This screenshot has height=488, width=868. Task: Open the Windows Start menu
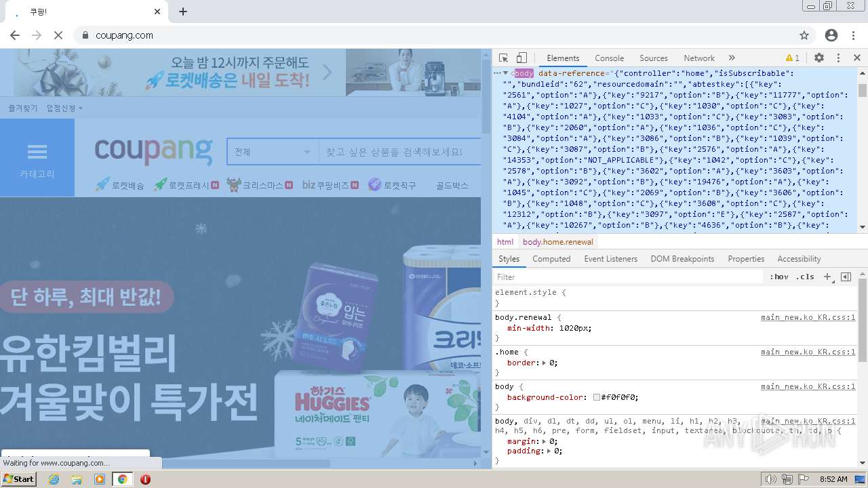click(19, 479)
